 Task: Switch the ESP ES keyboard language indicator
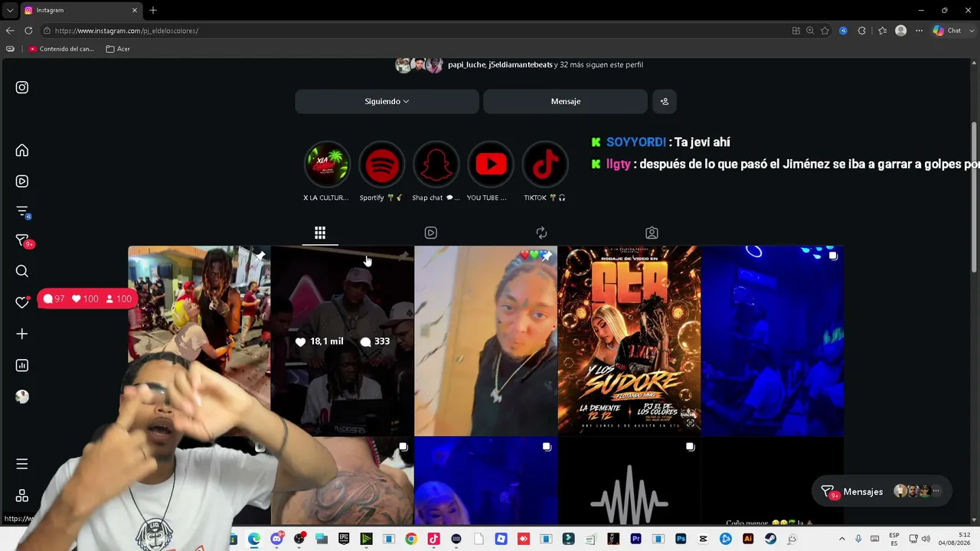coord(894,539)
